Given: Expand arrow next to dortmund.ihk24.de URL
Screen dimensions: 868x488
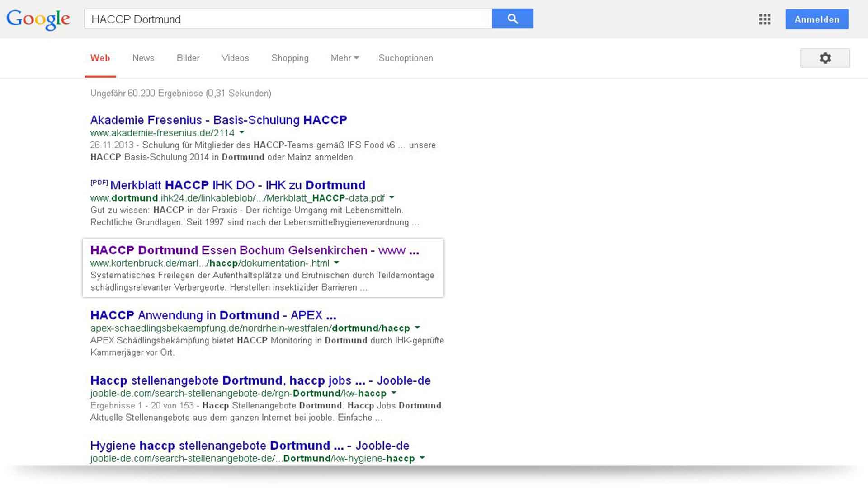Looking at the screenshot, I should coord(392,197).
